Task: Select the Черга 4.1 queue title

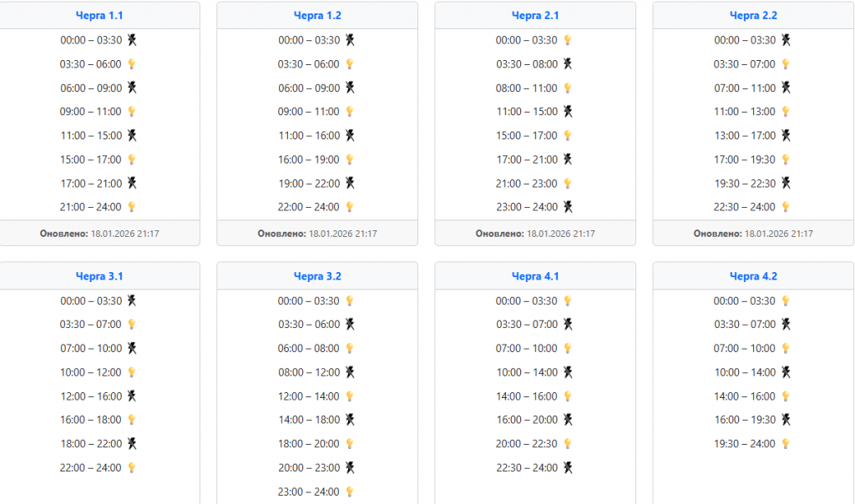Action: 535,276
